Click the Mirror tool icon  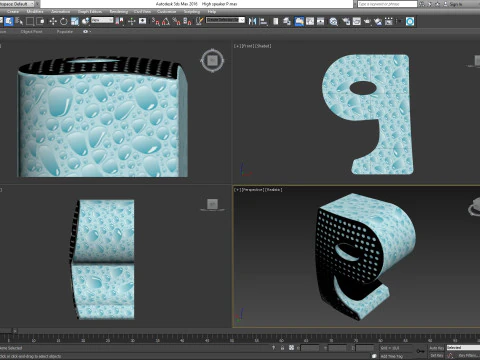click(252, 21)
